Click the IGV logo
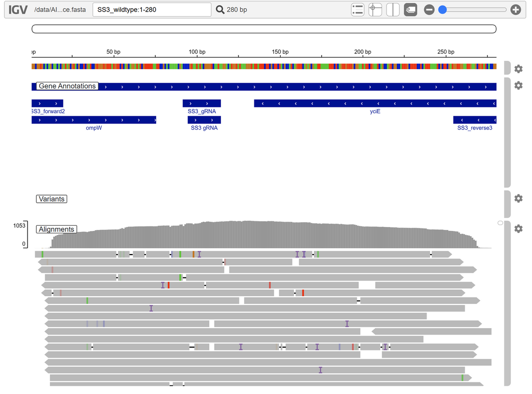Image resolution: width=532 pixels, height=394 pixels. coord(15,9)
